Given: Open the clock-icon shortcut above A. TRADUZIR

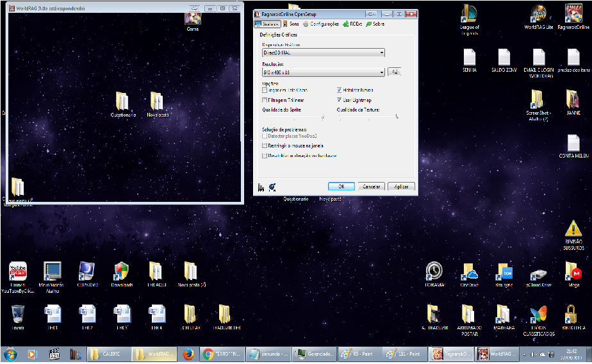Looking at the screenshot, I should pyautogui.click(x=434, y=274).
